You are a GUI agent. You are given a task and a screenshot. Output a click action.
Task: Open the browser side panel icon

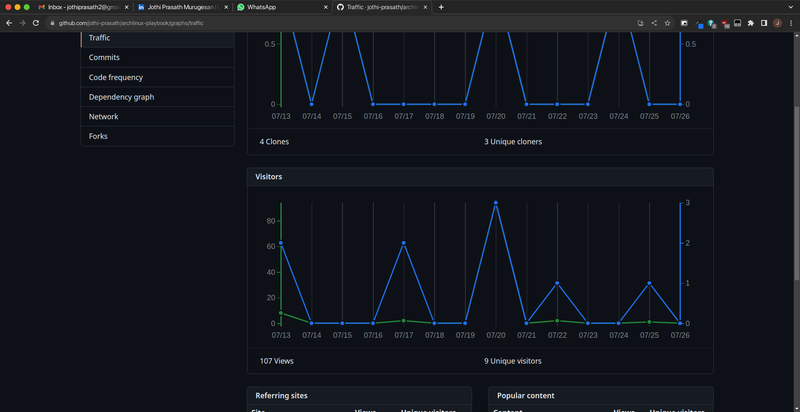pyautogui.click(x=763, y=22)
